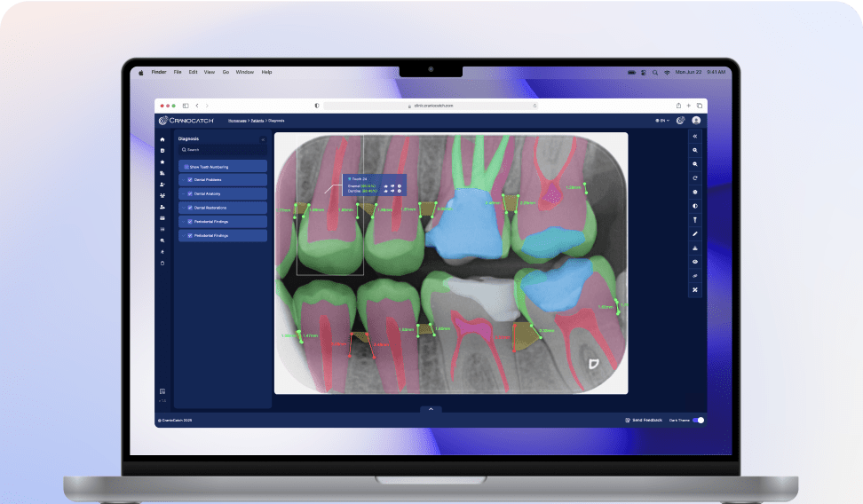Click the second zoom icon in right toolbar
This screenshot has height=504, width=863.
coord(695,164)
